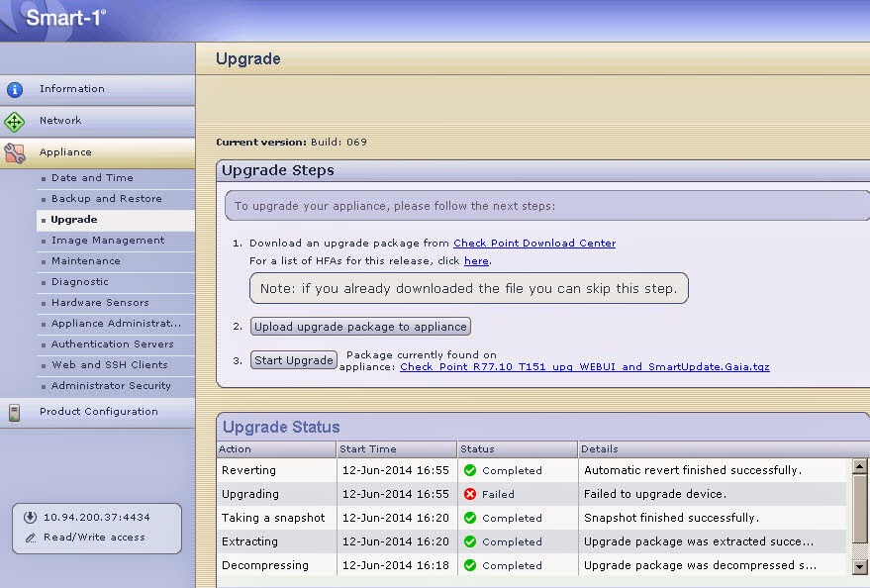Click the blue Information icon in sidebar
The image size is (870, 588).
click(x=15, y=89)
